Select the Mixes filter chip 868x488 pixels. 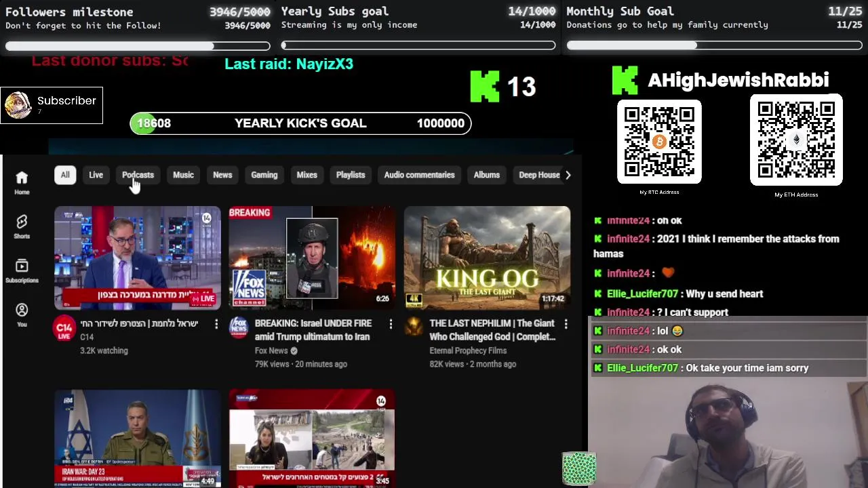pos(307,175)
